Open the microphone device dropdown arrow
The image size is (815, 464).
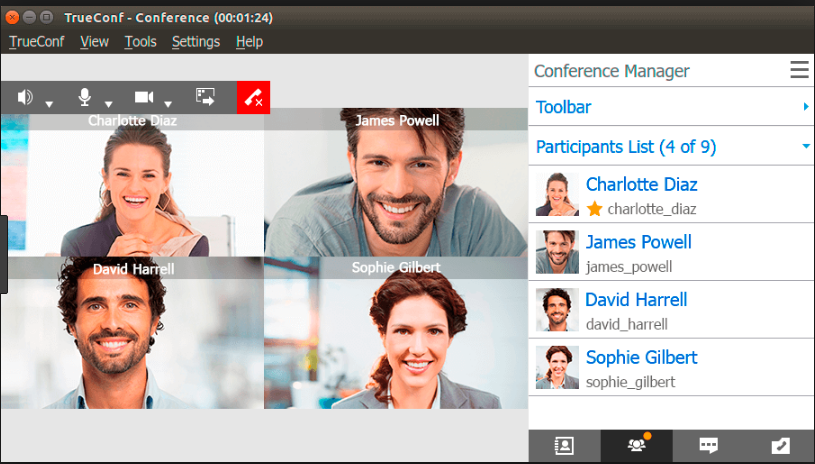tap(109, 103)
